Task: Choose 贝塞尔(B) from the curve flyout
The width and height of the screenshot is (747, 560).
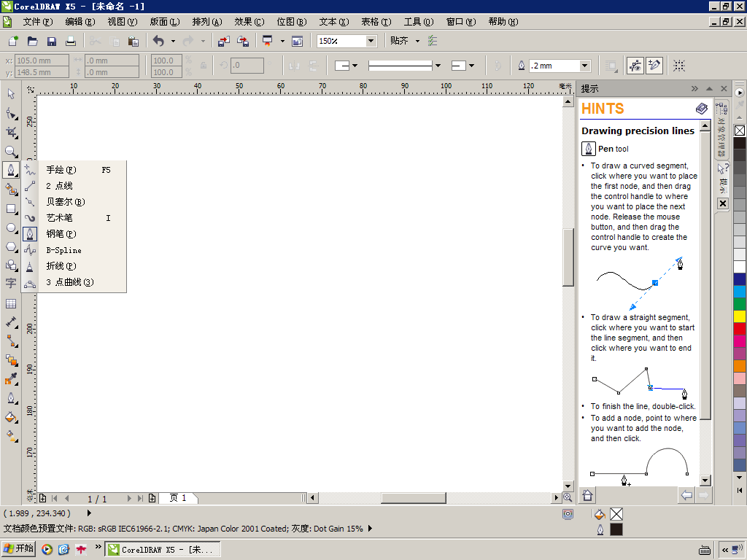Action: [74, 202]
